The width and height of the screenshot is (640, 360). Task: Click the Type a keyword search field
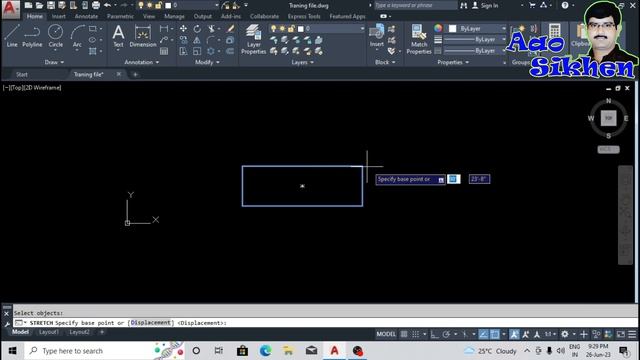click(x=416, y=5)
